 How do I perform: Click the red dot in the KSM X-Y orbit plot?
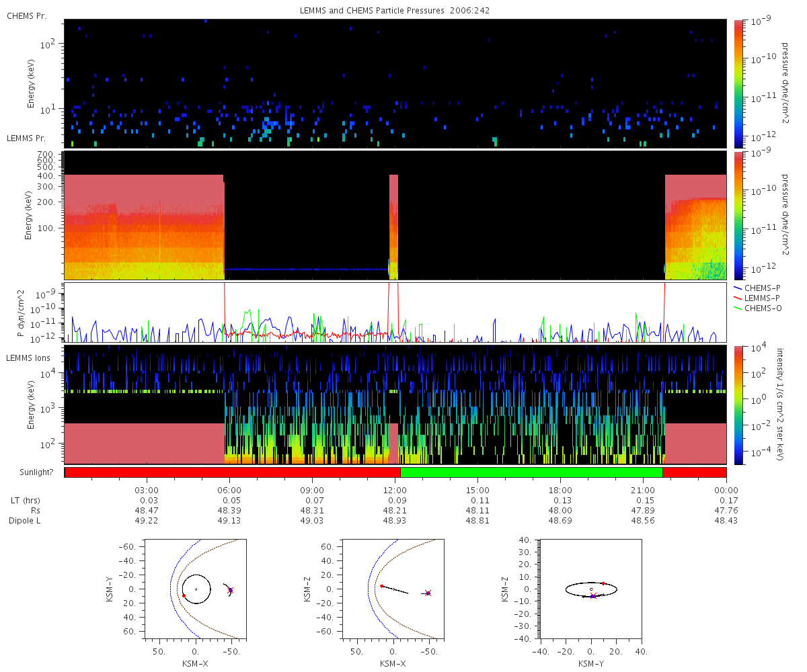click(184, 595)
